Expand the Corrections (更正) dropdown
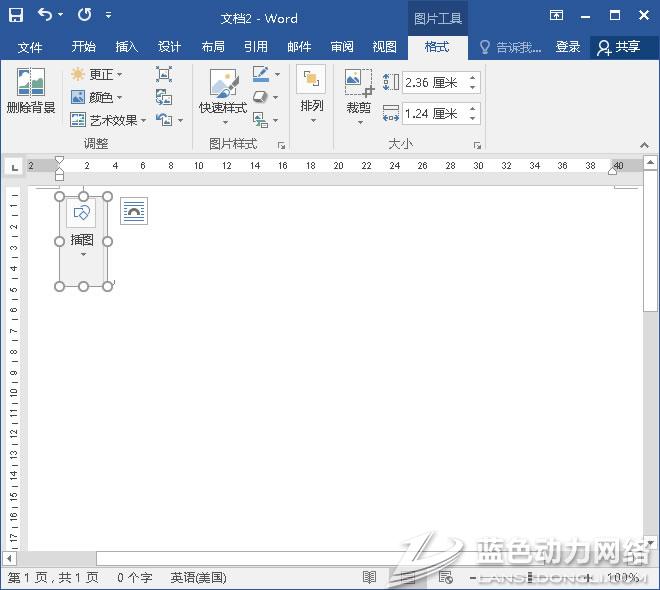Image resolution: width=660 pixels, height=590 pixels. [x=96, y=74]
